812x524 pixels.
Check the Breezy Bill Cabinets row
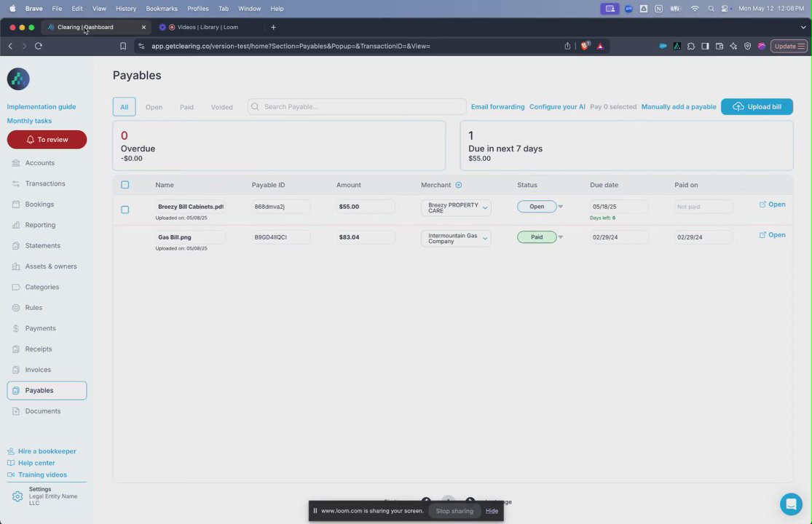pos(125,210)
